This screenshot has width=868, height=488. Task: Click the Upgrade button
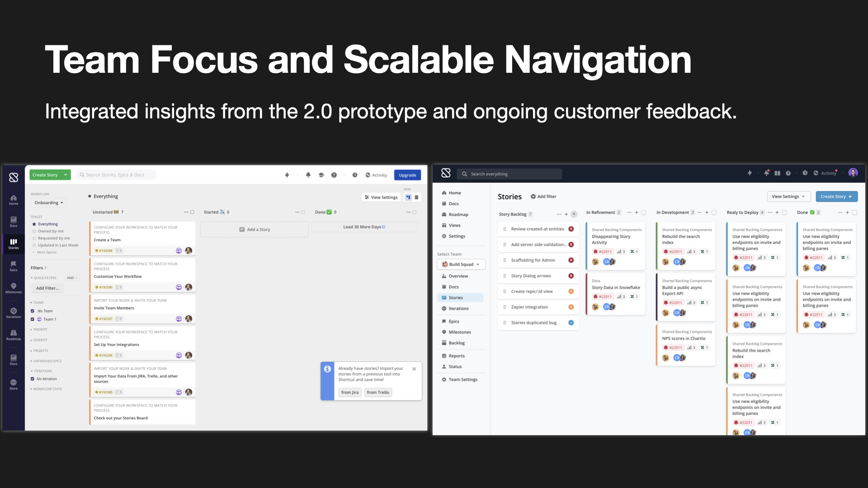point(407,175)
